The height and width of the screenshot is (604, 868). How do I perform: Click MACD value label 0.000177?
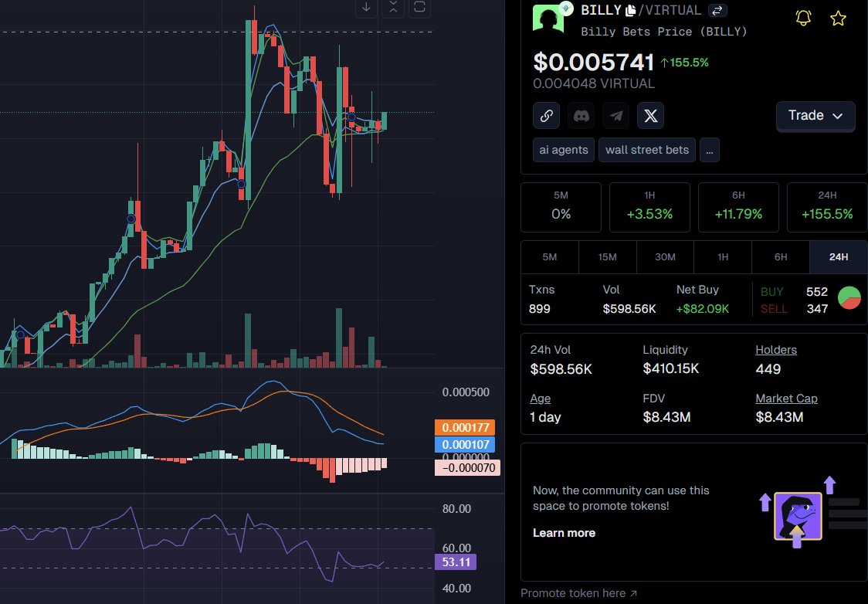[465, 427]
